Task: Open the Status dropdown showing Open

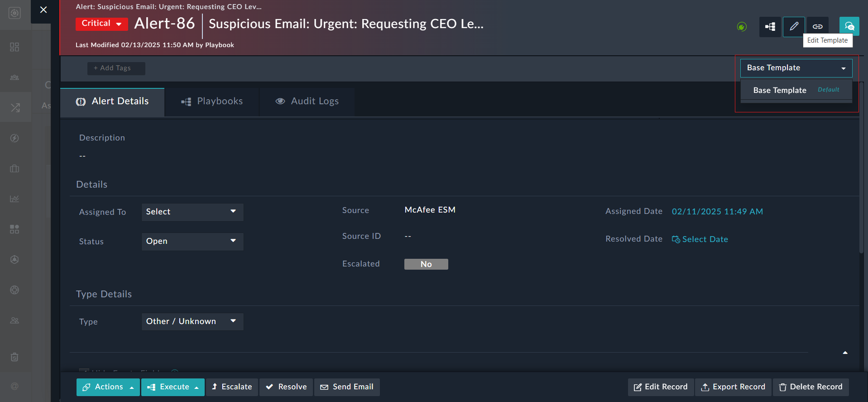Action: click(192, 242)
